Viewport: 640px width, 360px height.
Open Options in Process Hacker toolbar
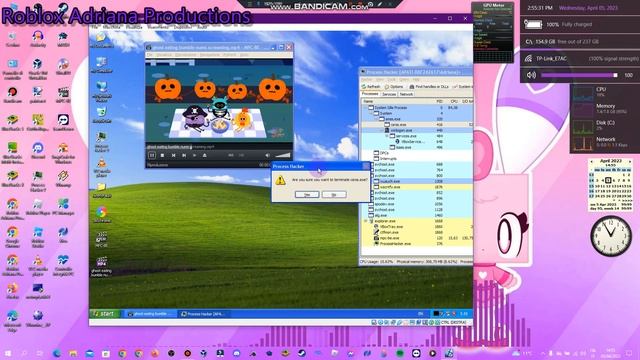[394, 87]
